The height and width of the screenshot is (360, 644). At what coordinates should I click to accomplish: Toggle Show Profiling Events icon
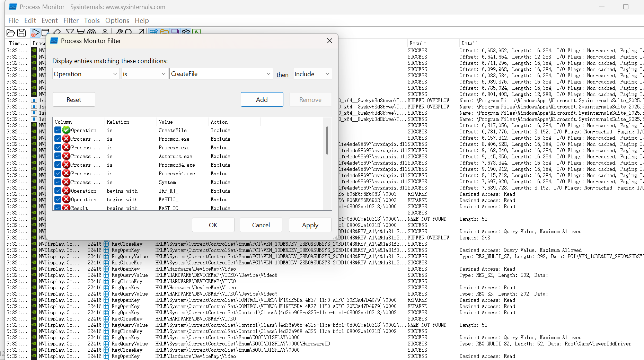pos(196,32)
